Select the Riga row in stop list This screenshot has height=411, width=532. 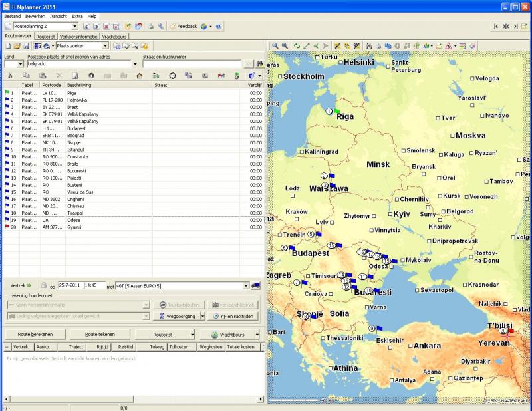click(134, 93)
